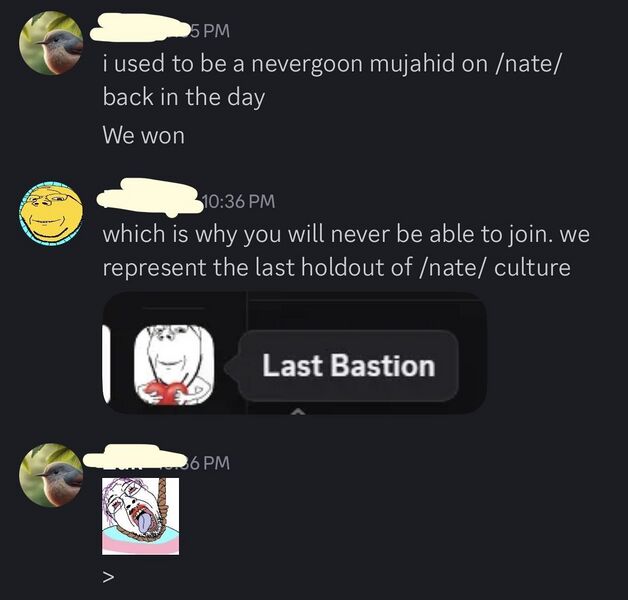Select the "We won" message
The height and width of the screenshot is (600, 628).
[143, 135]
